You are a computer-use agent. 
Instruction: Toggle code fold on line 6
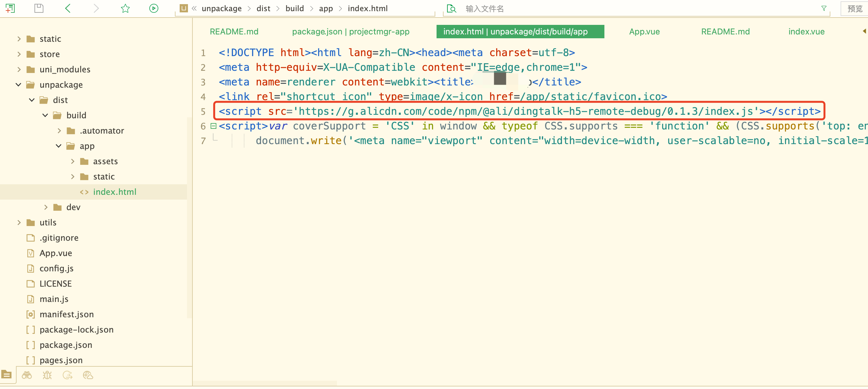pos(213,126)
